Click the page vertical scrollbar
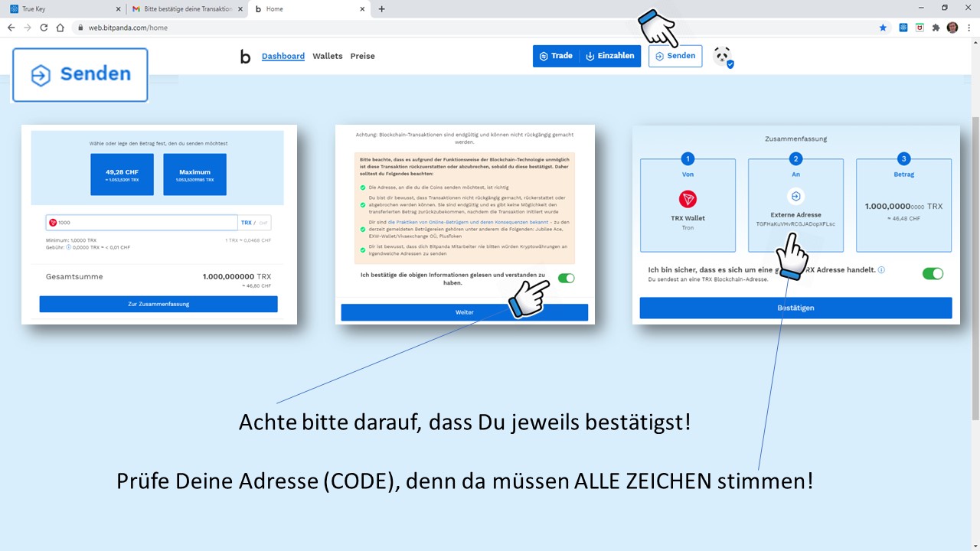This screenshot has height=551, width=980. [x=975, y=268]
